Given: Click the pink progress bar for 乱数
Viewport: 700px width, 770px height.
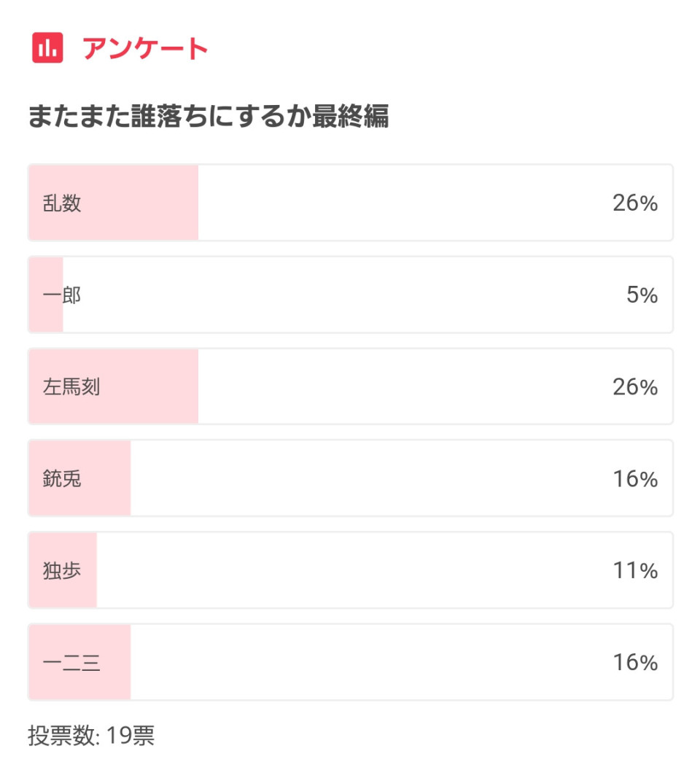Looking at the screenshot, I should coord(114,203).
